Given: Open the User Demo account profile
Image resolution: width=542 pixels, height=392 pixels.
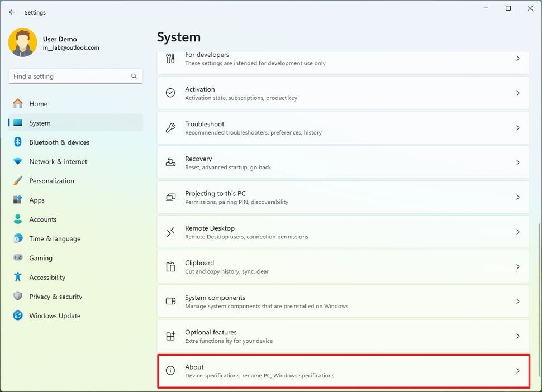Looking at the screenshot, I should tap(54, 43).
